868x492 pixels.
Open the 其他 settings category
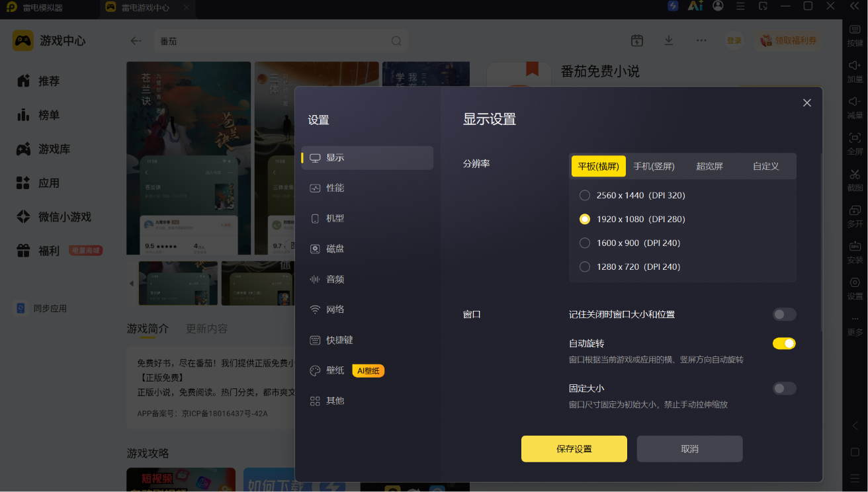pyautogui.click(x=367, y=401)
